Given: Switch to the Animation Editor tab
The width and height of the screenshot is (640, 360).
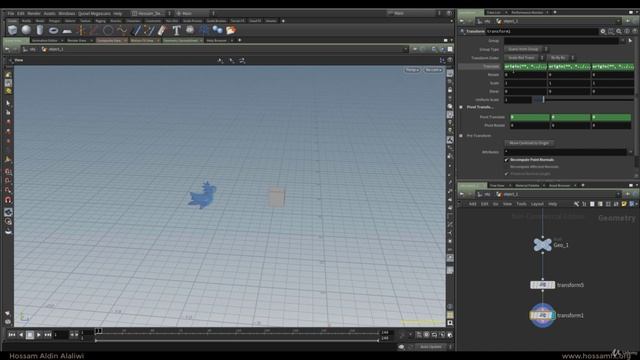Looking at the screenshot, I should [x=44, y=40].
